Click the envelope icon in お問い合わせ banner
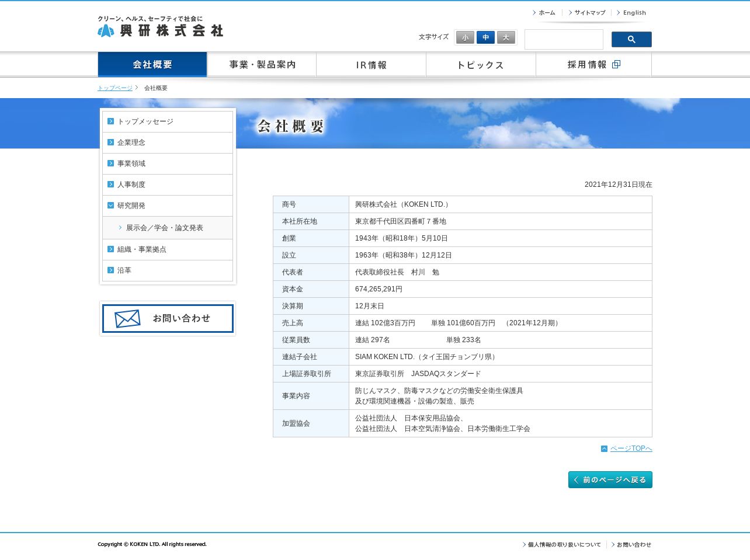Viewport: 750px width, 560px height. tap(127, 318)
